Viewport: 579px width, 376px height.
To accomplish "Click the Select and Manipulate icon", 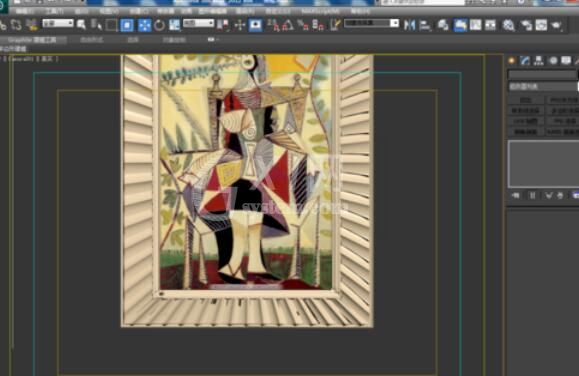I will pos(240,25).
